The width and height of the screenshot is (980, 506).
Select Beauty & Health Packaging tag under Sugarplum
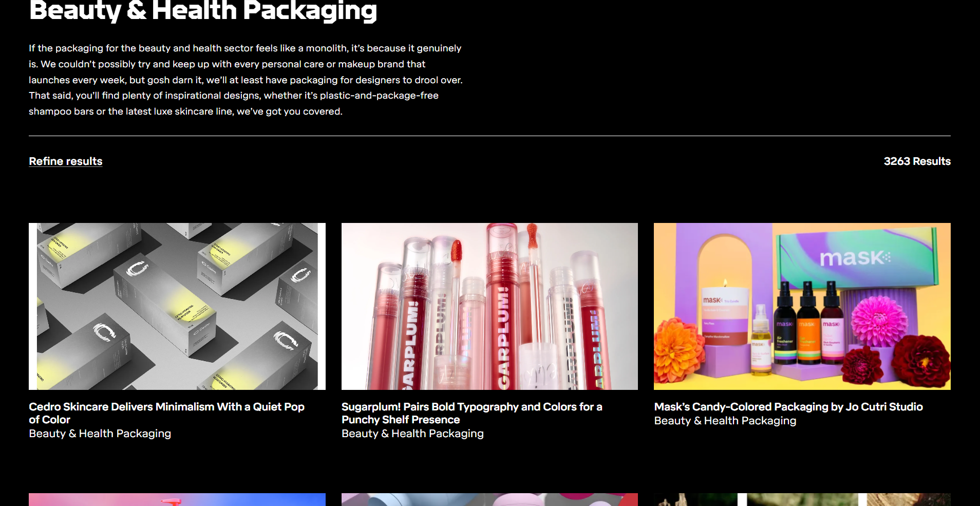pyautogui.click(x=412, y=434)
